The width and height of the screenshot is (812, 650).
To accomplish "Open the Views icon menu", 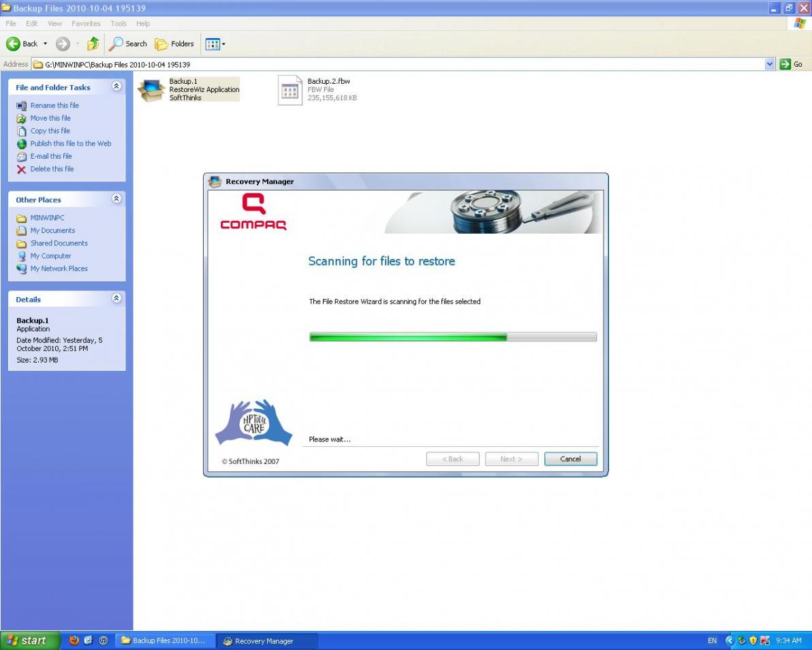I will [213, 44].
